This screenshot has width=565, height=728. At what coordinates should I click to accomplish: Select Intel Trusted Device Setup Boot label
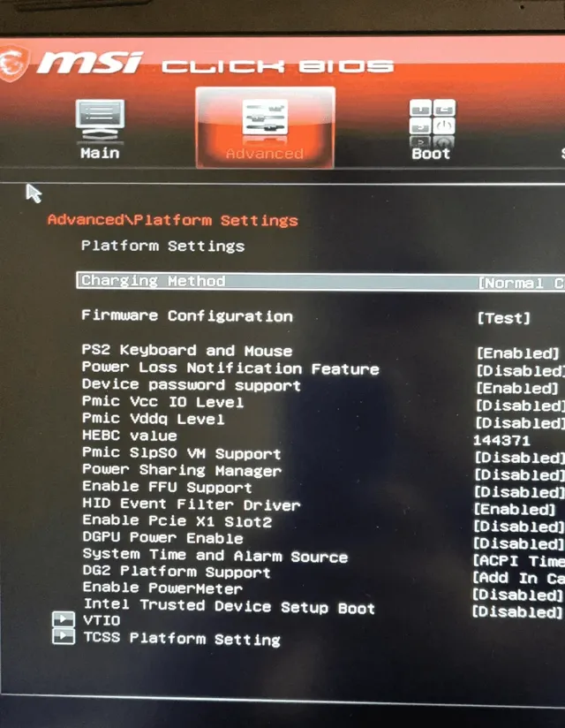[x=230, y=606]
